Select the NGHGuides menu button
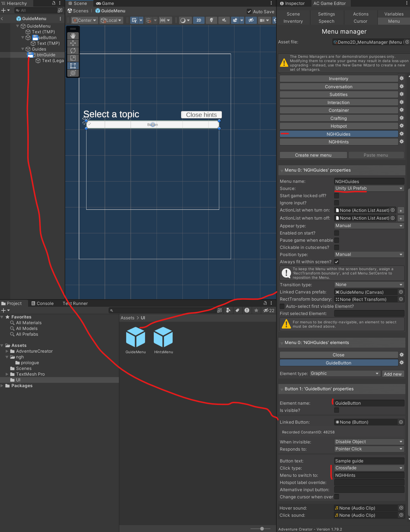The width and height of the screenshot is (410, 532). [x=339, y=134]
